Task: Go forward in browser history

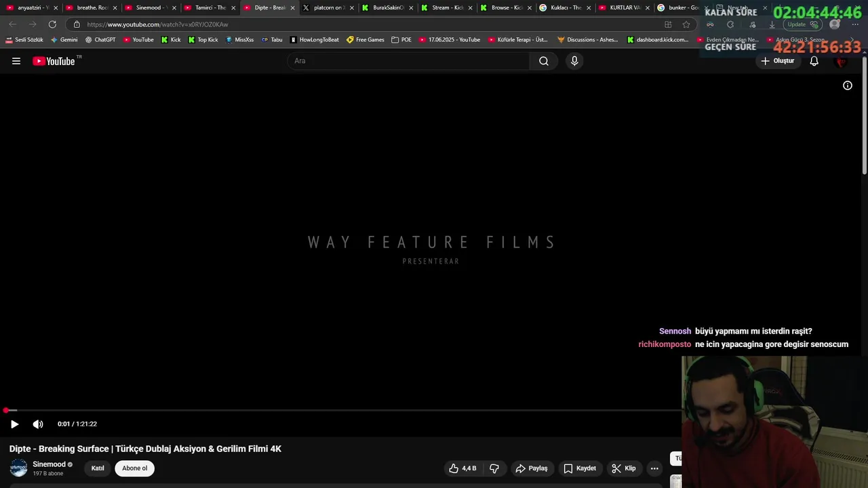Action: point(32,24)
